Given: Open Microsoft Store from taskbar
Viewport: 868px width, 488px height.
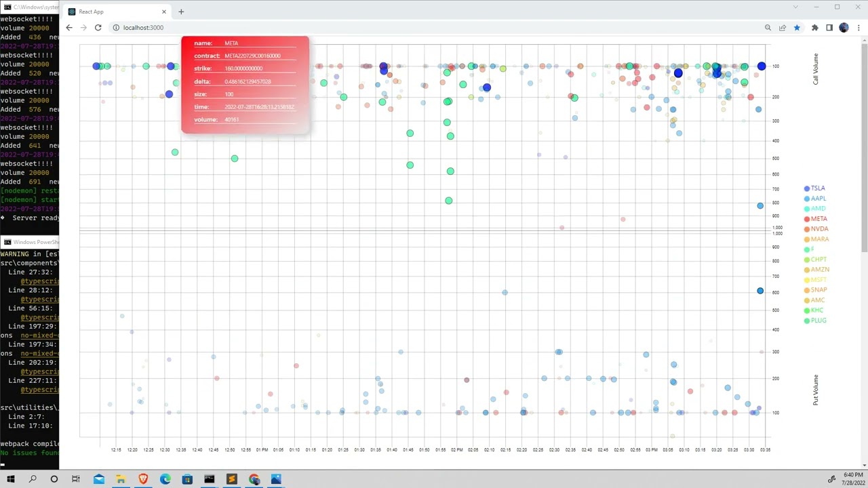Looking at the screenshot, I should click(x=187, y=479).
